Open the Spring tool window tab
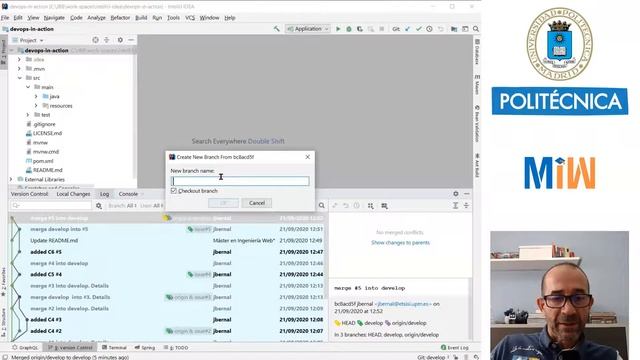The image size is (640, 360). coord(144,348)
